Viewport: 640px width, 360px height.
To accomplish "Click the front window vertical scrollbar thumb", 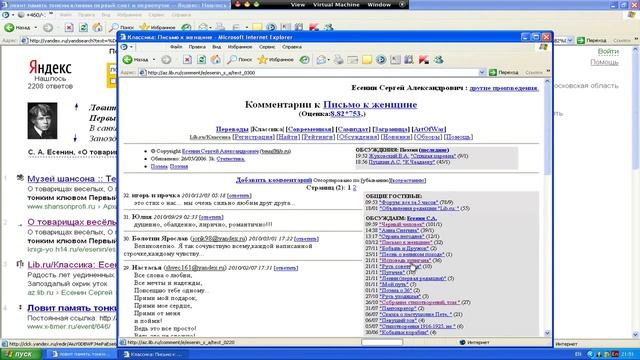I will (547, 130).
